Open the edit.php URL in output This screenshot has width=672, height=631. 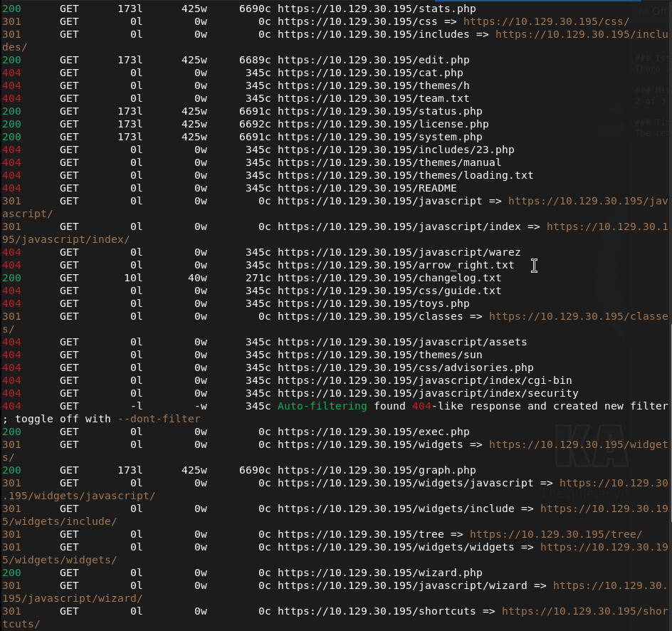[x=374, y=60]
